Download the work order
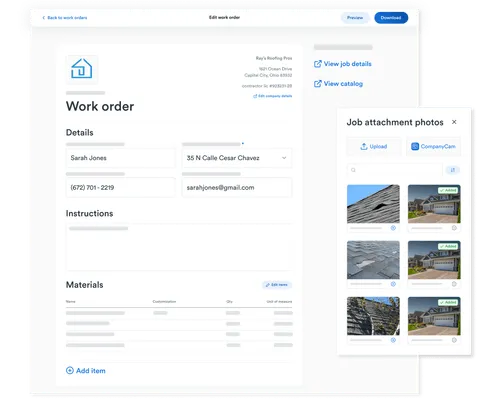Screen dimensions: 500x402 tap(391, 18)
